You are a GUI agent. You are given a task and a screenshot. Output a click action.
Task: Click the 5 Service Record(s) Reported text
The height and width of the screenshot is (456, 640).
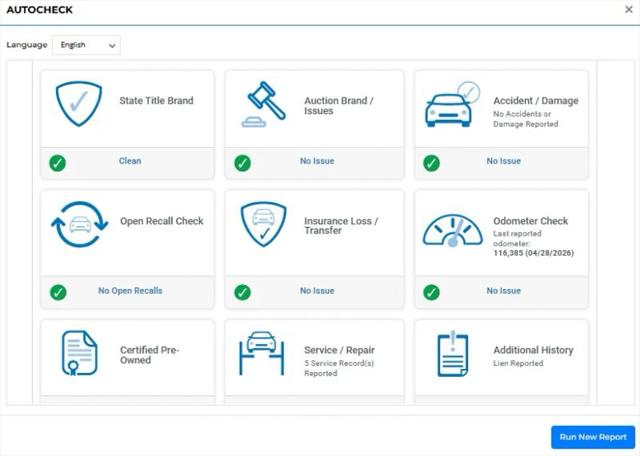point(339,368)
